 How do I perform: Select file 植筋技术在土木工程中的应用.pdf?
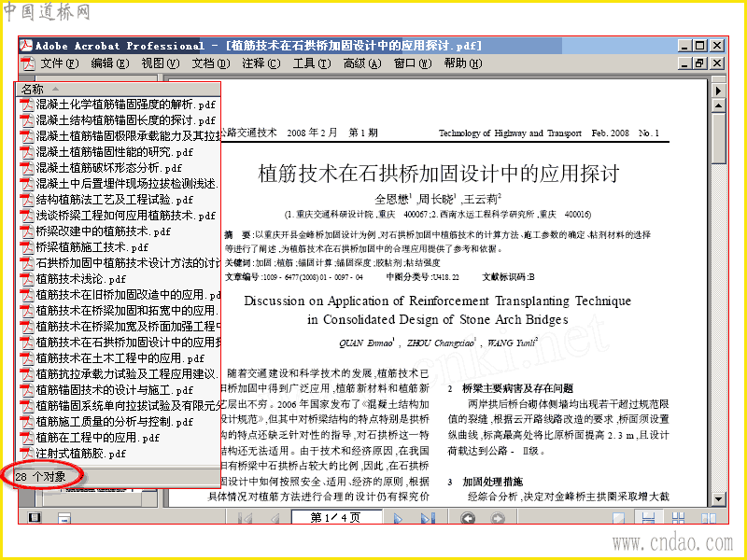[x=120, y=358]
